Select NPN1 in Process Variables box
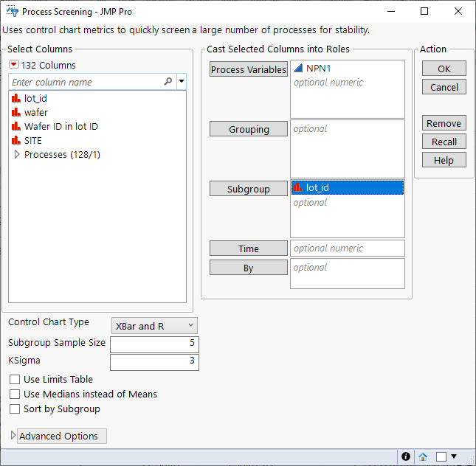The width and height of the screenshot is (476, 466). click(318, 69)
